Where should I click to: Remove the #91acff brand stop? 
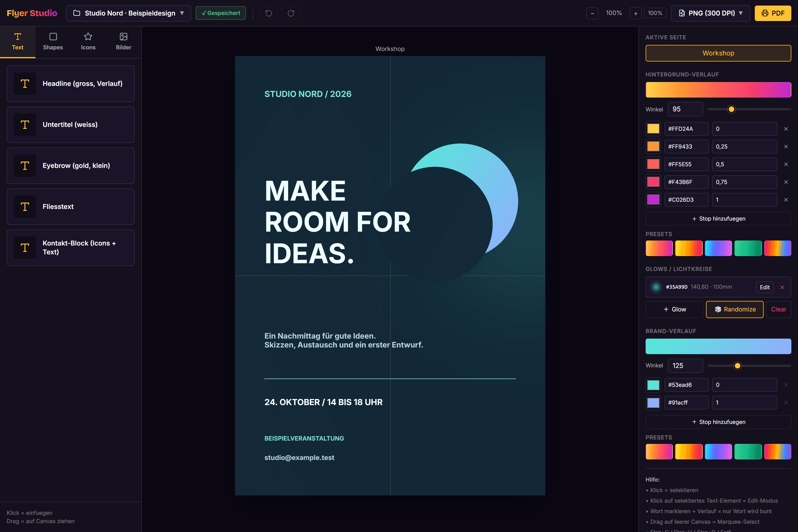[x=786, y=403]
